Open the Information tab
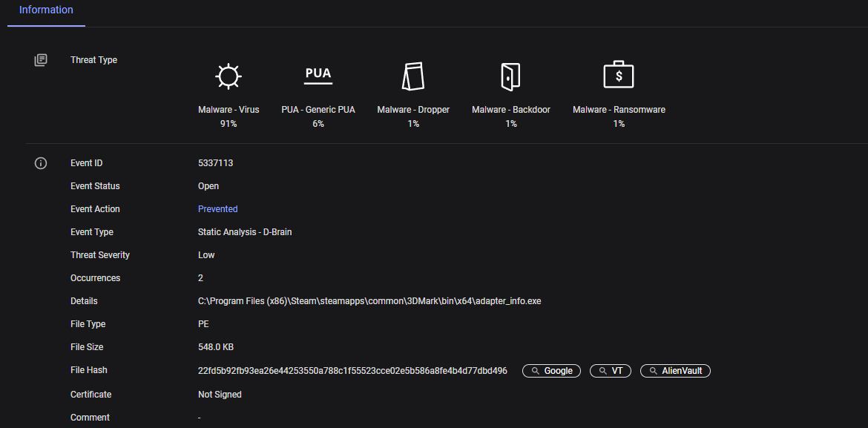Viewport: 868px width, 428px height. [46, 10]
